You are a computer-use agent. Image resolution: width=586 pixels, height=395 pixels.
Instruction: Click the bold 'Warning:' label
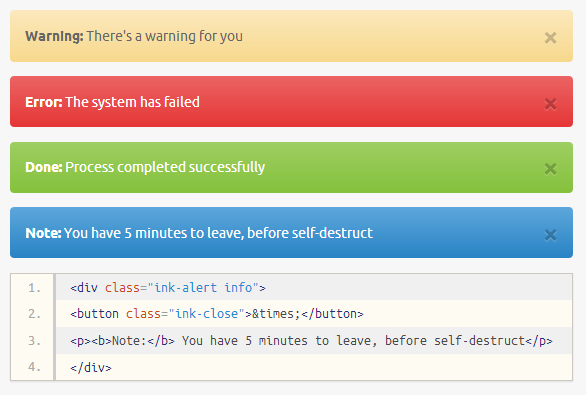coord(54,36)
